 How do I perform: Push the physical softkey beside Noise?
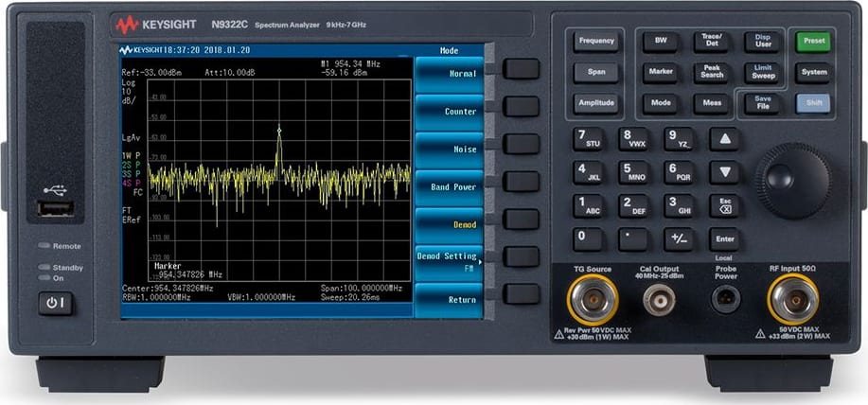click(x=521, y=144)
